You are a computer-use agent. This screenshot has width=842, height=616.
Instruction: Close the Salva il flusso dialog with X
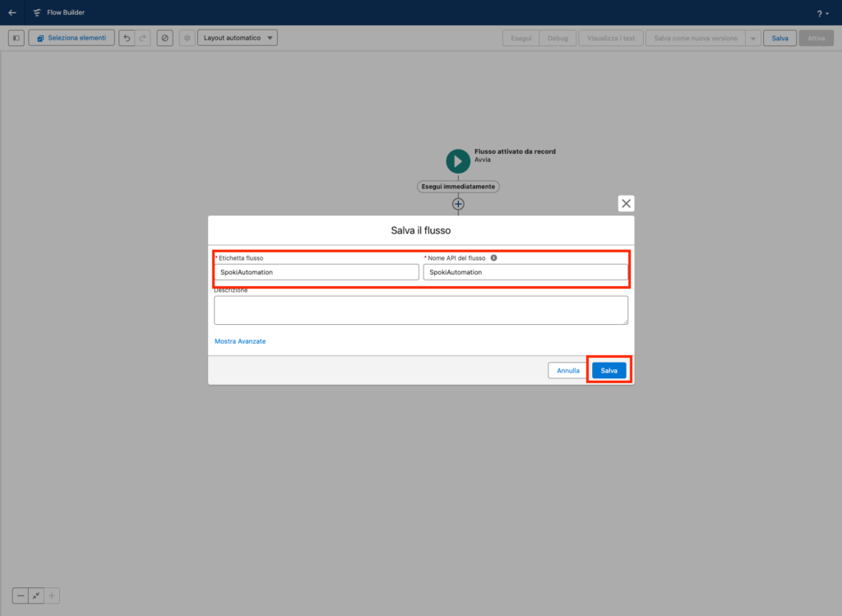point(626,203)
